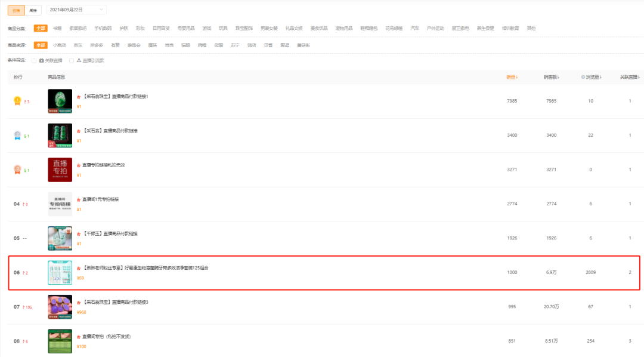
Task: Click platform icon before 直播间1元专拍链接 title
Action: (x=79, y=199)
